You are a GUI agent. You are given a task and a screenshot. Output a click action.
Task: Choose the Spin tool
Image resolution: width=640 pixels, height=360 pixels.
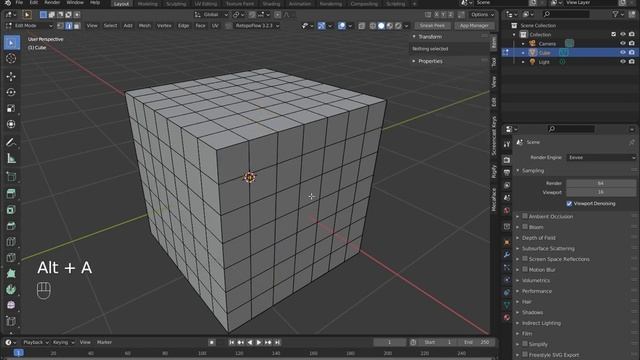tap(11, 289)
